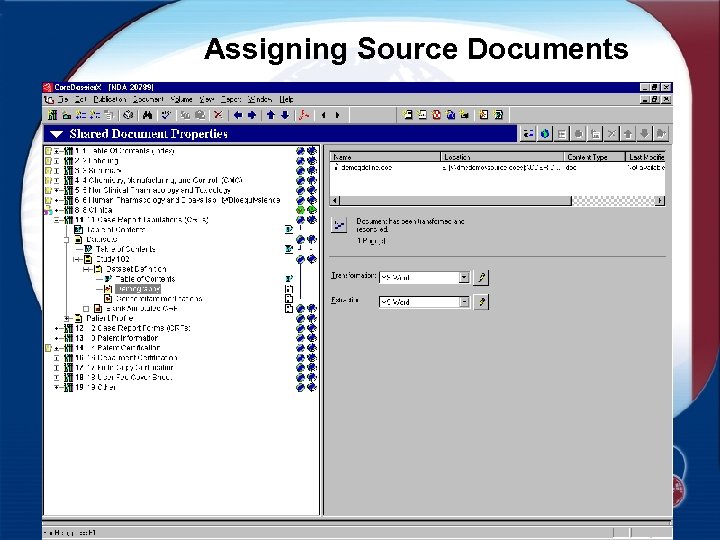Click the red X delete toolbar icon
Image resolution: width=720 pixels, height=540 pixels.
[219, 115]
